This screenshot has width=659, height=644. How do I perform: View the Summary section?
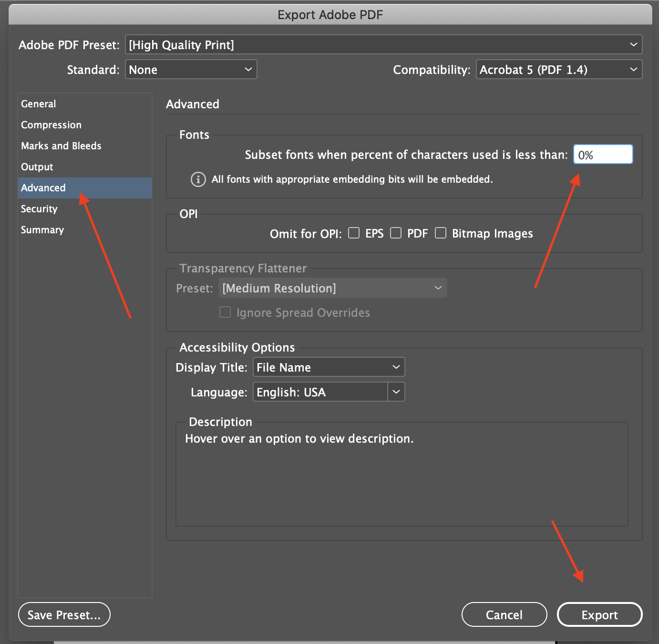pyautogui.click(x=85, y=229)
